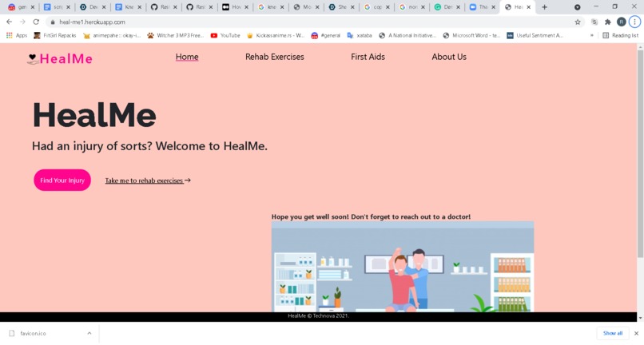Close the downloads bar
Image resolution: width=644 pixels, height=345 pixels.
point(636,333)
